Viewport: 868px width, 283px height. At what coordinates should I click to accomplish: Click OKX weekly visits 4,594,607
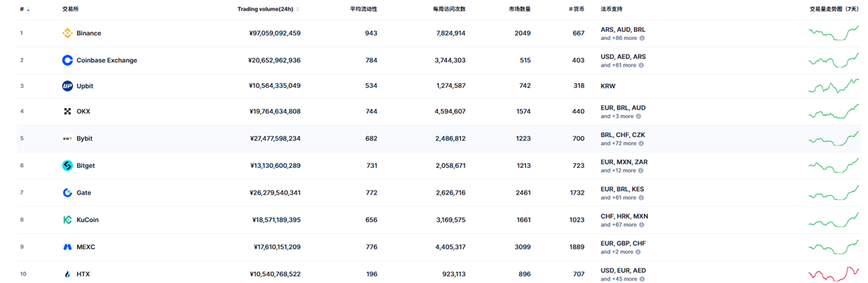tap(450, 111)
